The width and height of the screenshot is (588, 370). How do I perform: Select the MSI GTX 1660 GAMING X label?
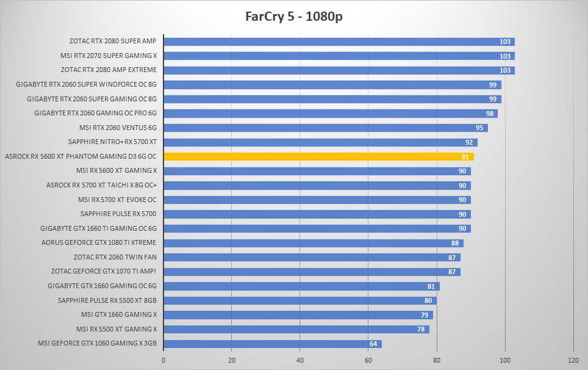point(120,314)
